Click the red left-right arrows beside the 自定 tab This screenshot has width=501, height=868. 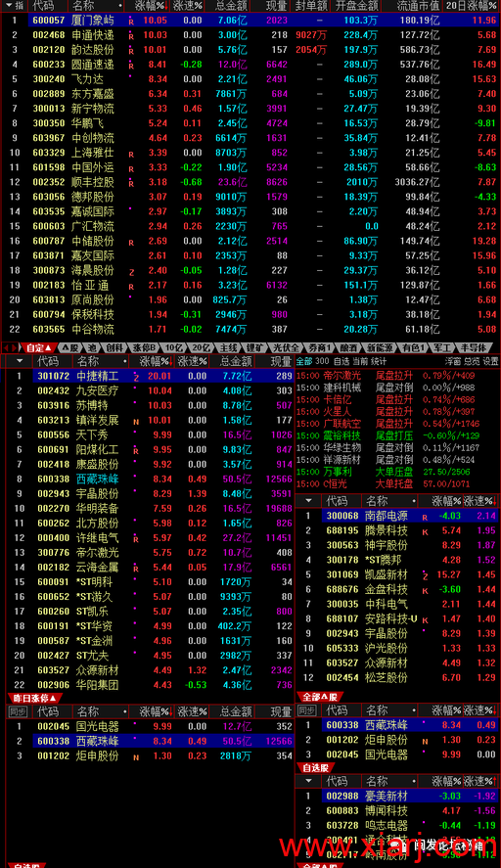tap(11, 347)
